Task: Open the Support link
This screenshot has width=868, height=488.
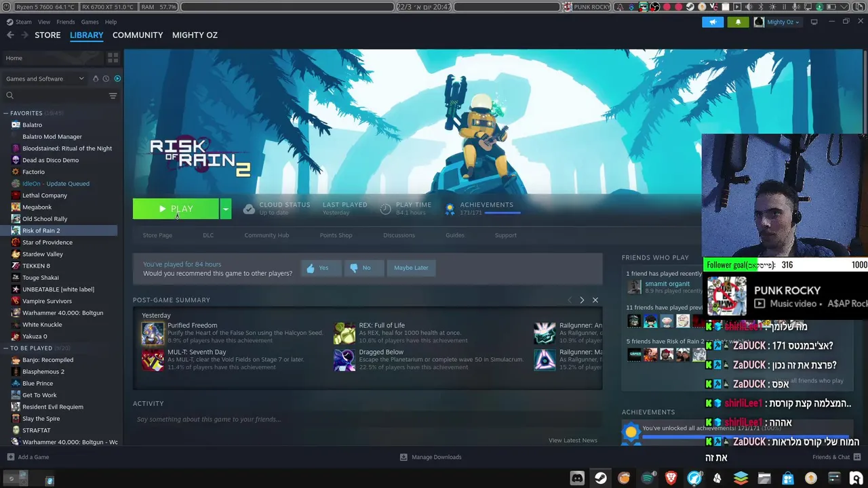Action: click(x=506, y=235)
